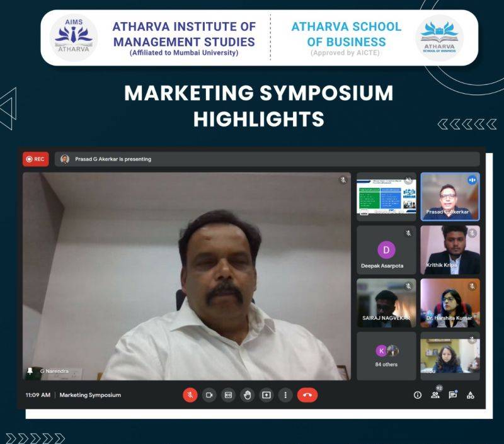Click the muted mic icon on SAIRAJ NAGVEKAR's tile
Screen dimensions: 504x444
[x=408, y=286]
